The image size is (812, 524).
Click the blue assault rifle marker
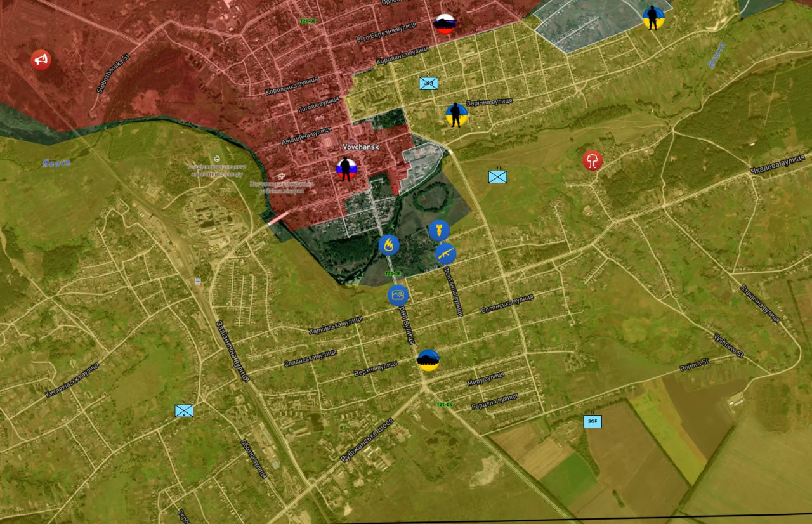[445, 254]
